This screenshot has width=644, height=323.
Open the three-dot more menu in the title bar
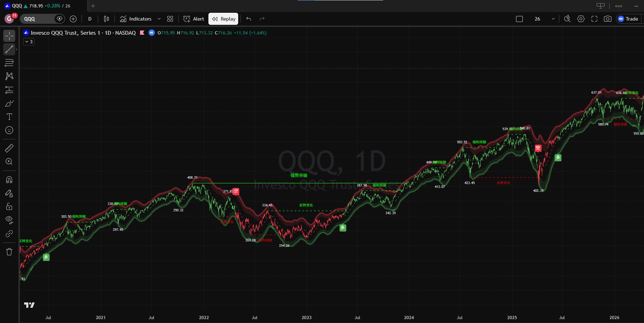pos(619,6)
